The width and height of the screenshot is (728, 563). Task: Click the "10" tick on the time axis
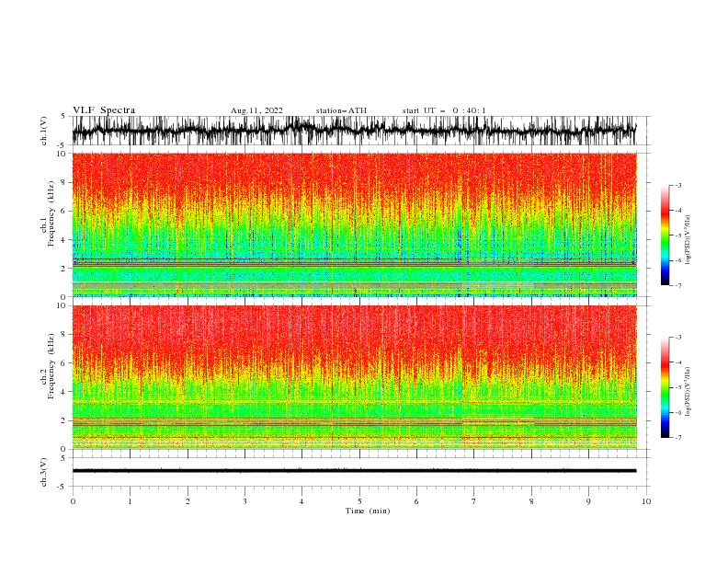(x=646, y=501)
